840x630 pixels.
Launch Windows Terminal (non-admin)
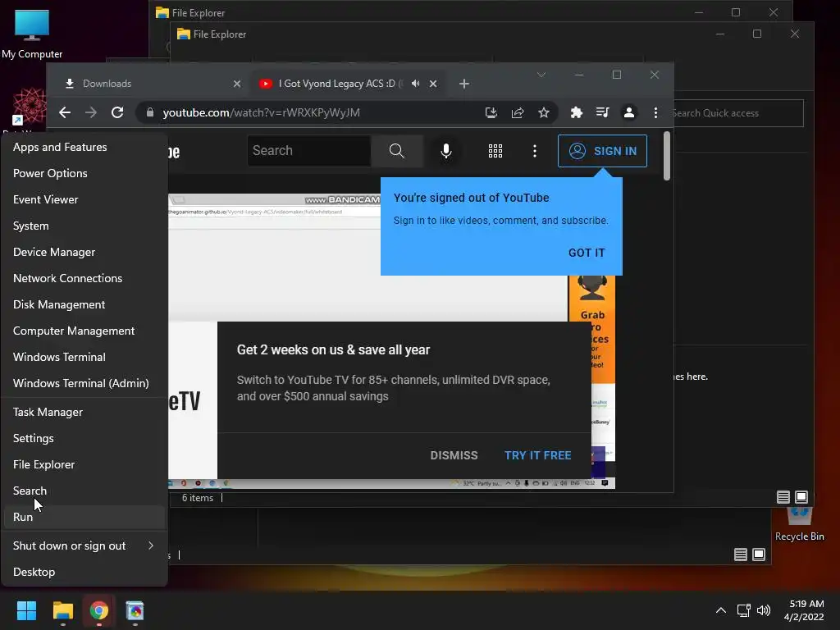coord(84,357)
